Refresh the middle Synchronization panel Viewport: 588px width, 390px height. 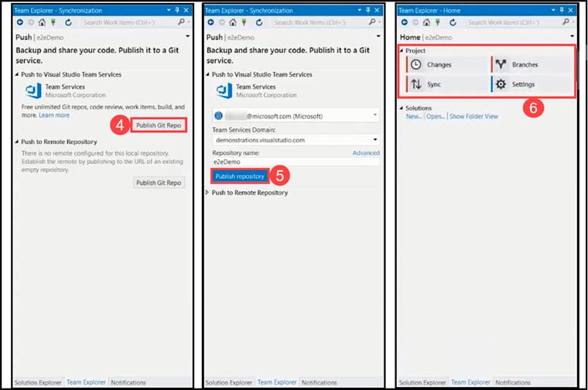point(259,22)
